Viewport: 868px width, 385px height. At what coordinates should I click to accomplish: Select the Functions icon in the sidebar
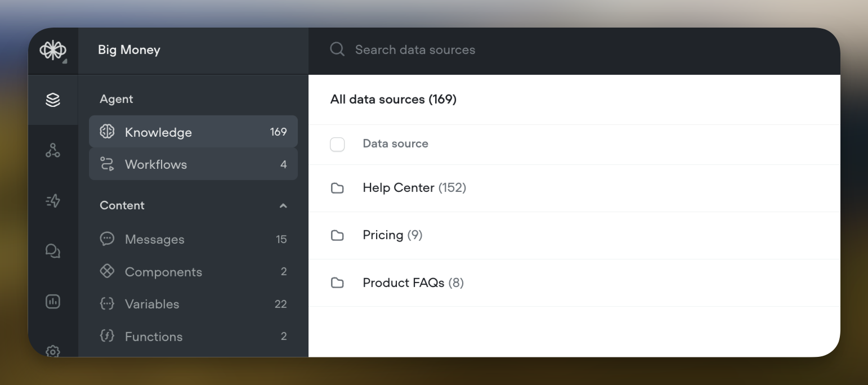107,336
